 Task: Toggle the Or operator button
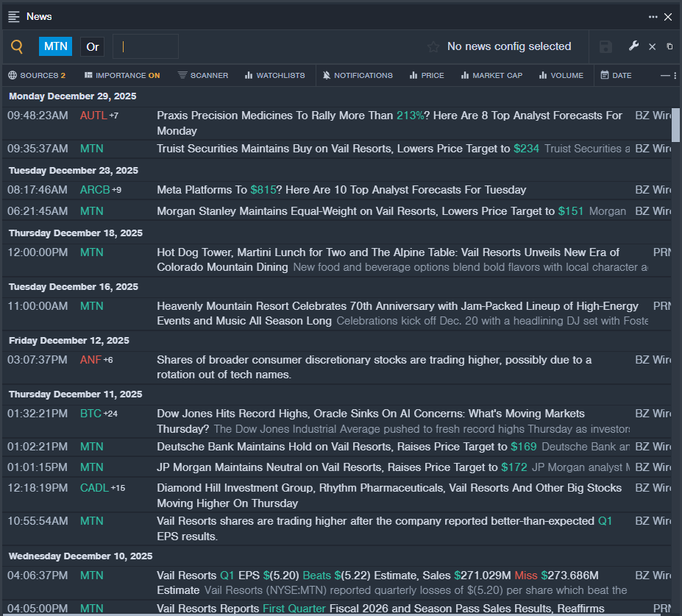pyautogui.click(x=93, y=47)
